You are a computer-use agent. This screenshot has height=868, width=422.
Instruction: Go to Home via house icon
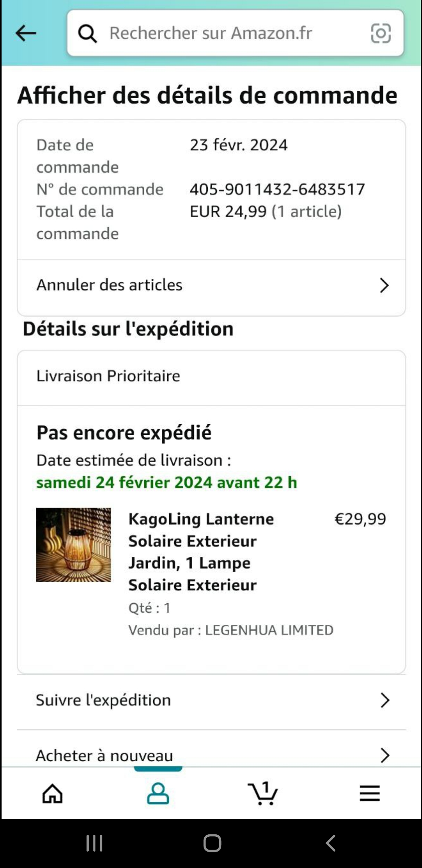tap(52, 794)
